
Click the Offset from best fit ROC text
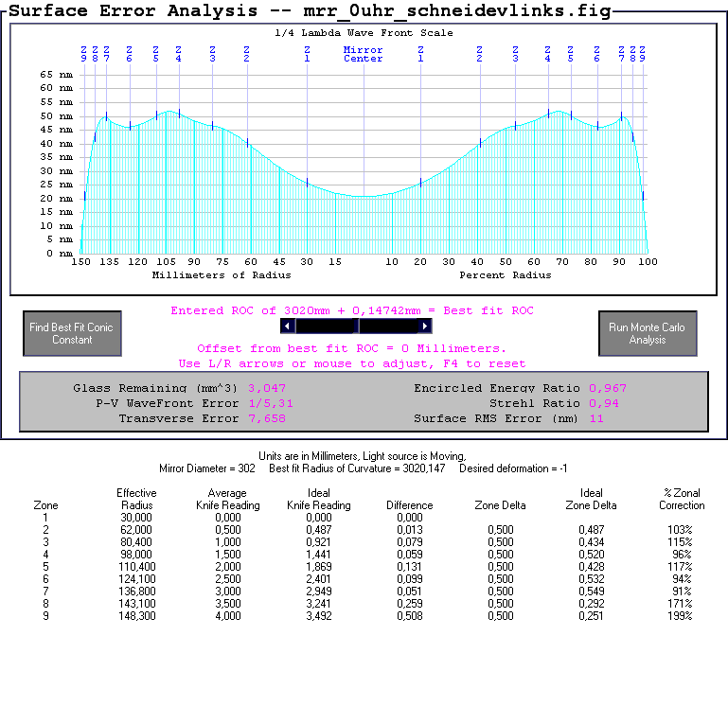(x=351, y=348)
